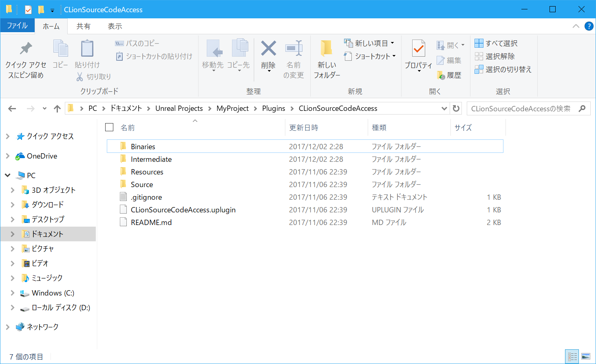Switch to large thumbnails view icon
The image size is (596, 364).
pyautogui.click(x=586, y=357)
